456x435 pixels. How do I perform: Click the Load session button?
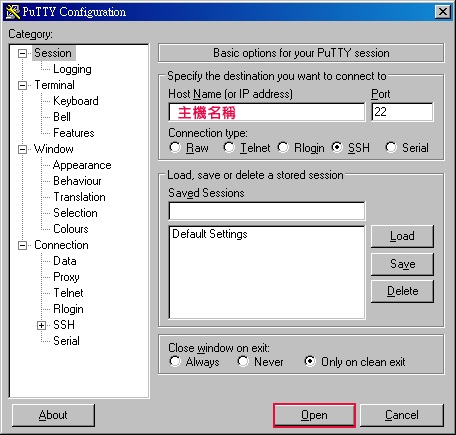pos(402,236)
